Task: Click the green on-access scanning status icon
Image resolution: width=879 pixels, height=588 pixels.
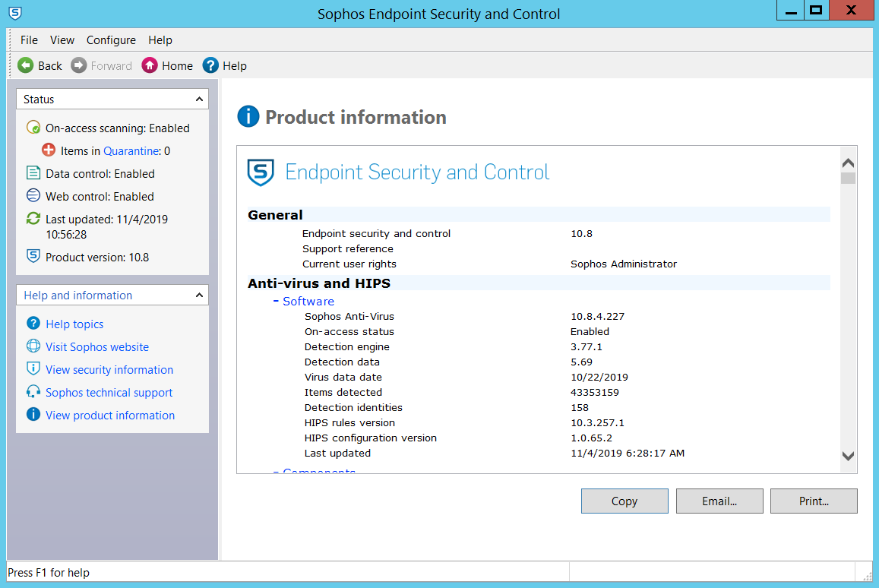Action: 32,128
